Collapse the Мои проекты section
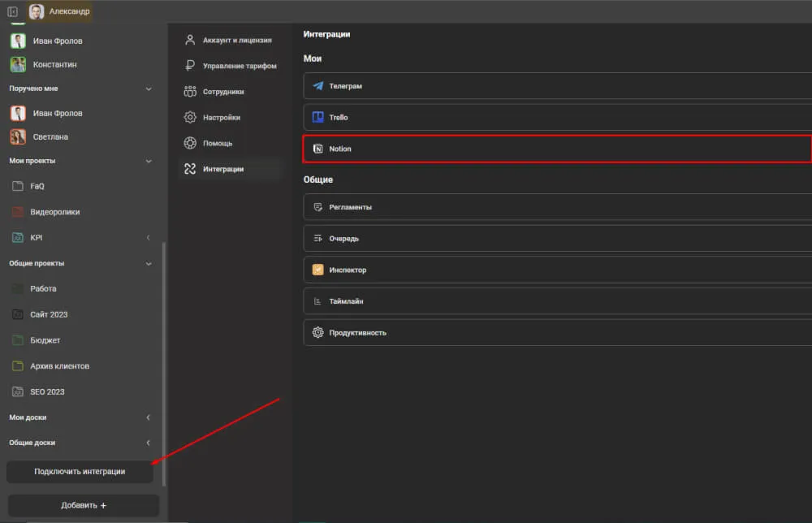Viewport: 812px width, 523px height. pyautogui.click(x=149, y=161)
